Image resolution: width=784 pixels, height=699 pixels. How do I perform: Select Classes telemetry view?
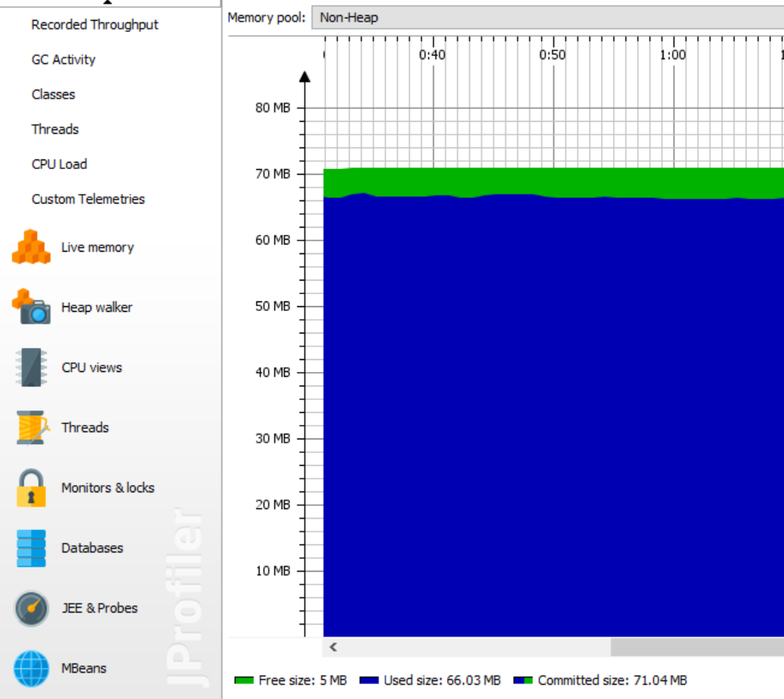coord(53,95)
